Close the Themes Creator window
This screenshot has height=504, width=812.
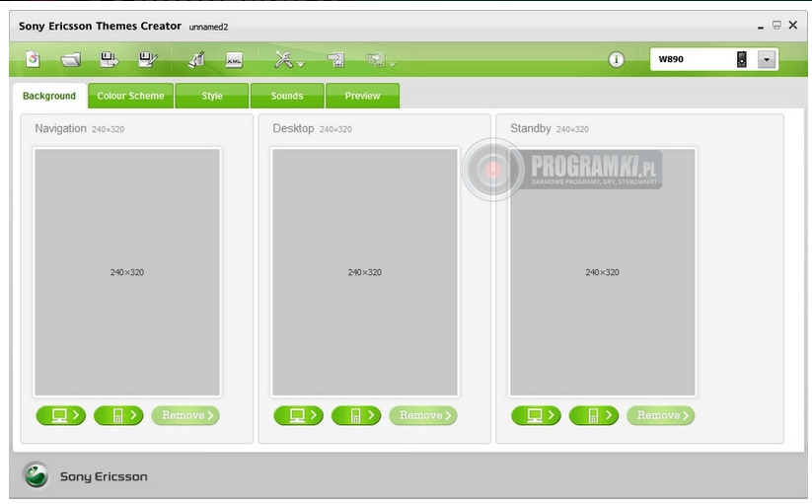click(793, 25)
